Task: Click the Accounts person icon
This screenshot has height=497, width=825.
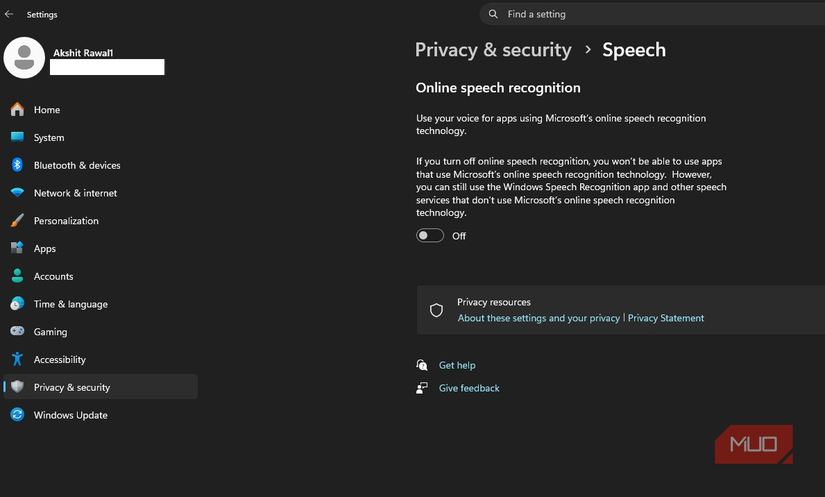Action: 17,276
